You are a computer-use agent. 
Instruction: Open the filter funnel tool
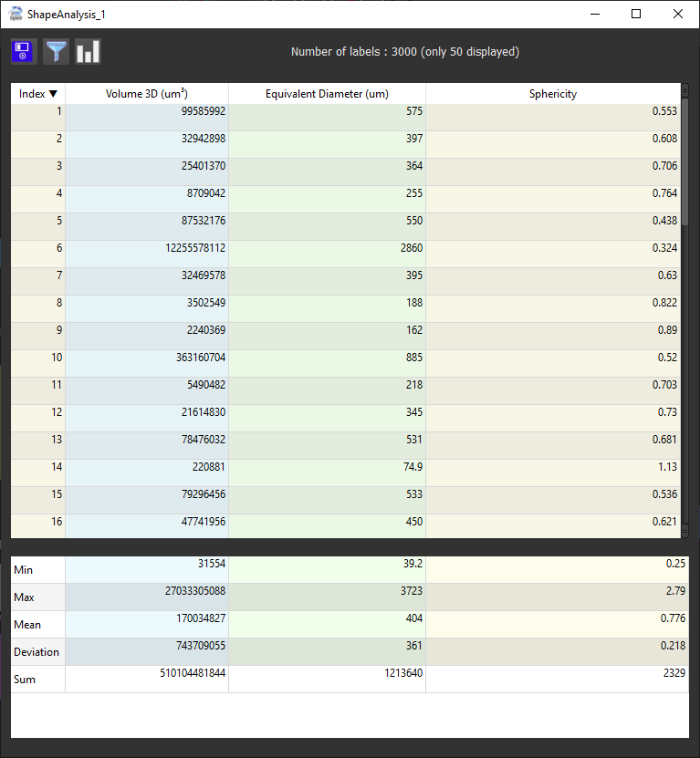tap(56, 51)
